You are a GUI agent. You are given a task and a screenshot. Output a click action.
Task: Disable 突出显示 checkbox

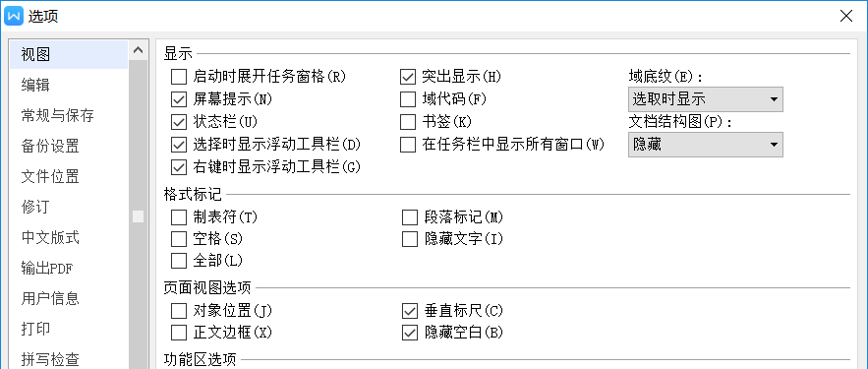tap(408, 76)
